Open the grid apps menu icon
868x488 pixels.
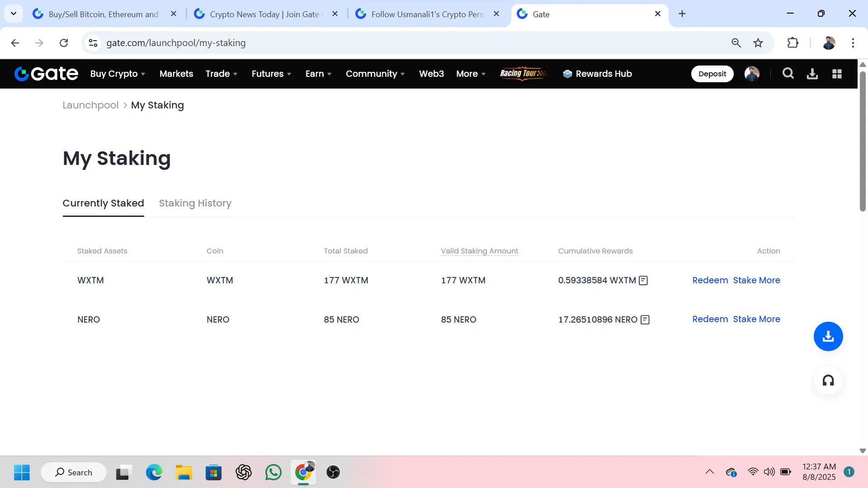click(x=837, y=74)
